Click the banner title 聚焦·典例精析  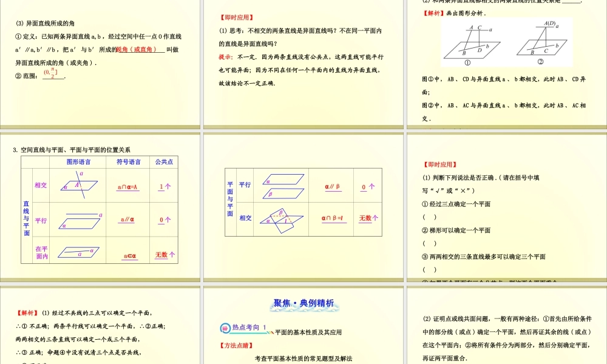click(304, 303)
